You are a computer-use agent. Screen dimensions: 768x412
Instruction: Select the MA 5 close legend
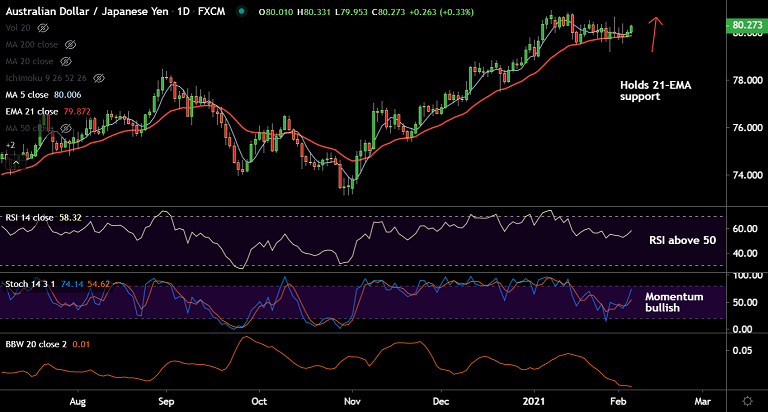[27, 95]
